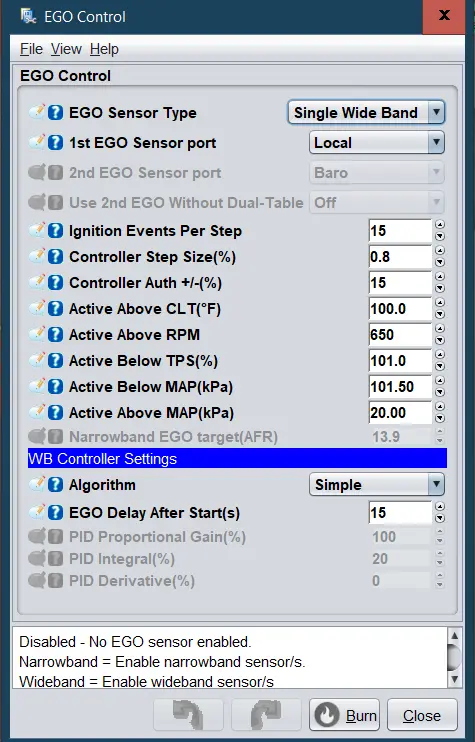The width and height of the screenshot is (475, 742).
Task: Increase Active Below TPS(%) with up arrow
Action: coord(440,354)
